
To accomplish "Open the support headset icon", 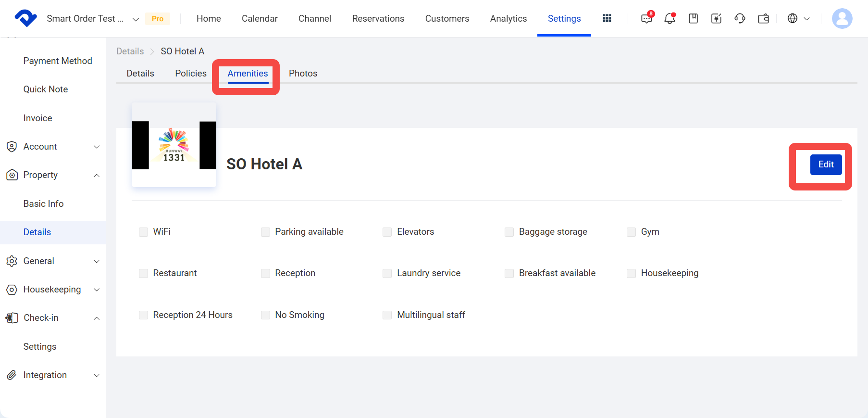I will coord(740,18).
